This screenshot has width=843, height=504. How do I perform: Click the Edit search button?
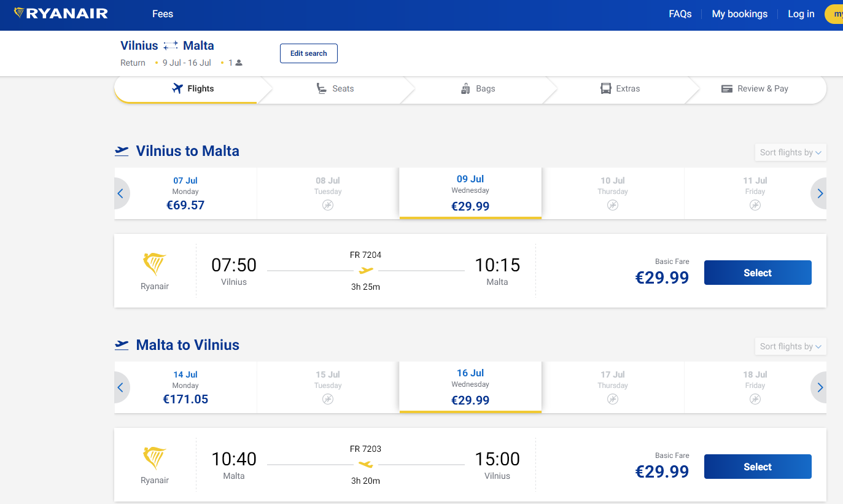(x=309, y=53)
